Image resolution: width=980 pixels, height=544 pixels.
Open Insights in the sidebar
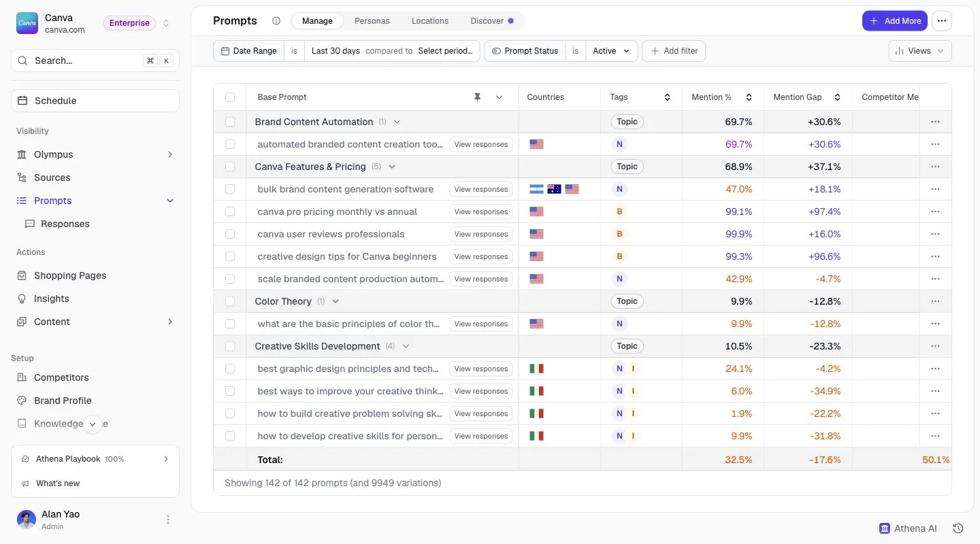tap(95, 299)
